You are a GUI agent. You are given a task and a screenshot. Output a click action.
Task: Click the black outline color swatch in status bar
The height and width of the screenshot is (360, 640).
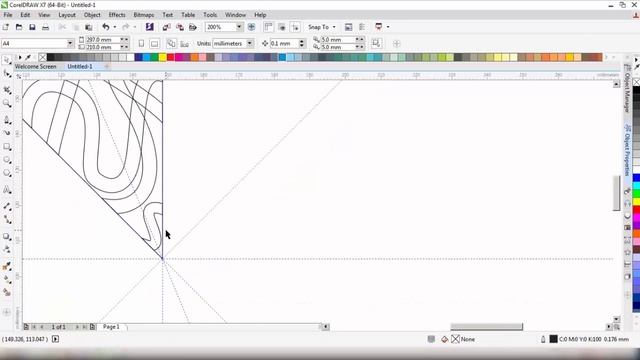[553, 339]
